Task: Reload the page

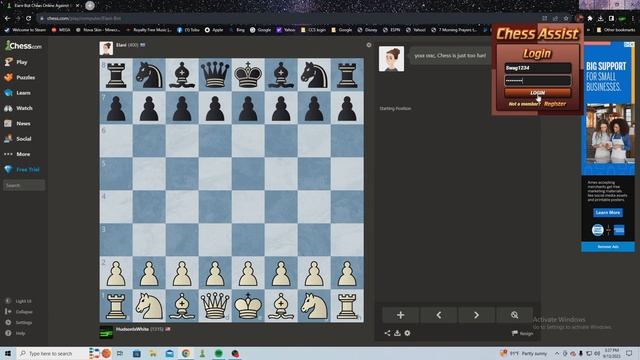Action: [x=29, y=18]
